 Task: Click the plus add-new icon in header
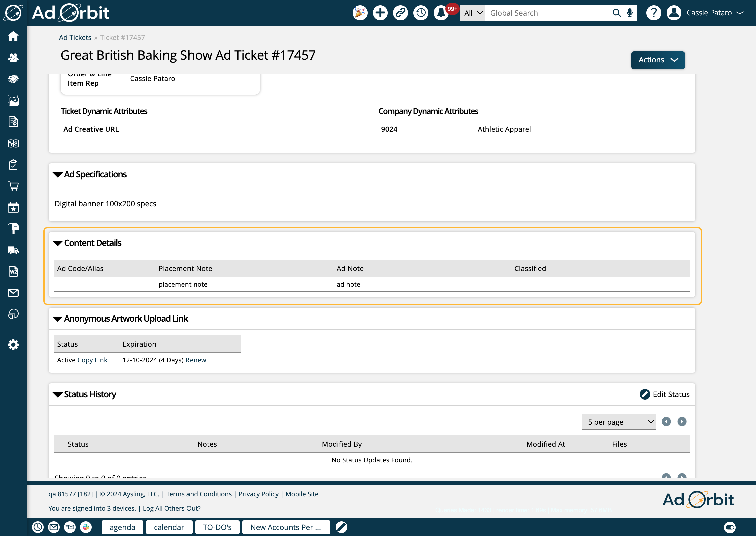click(380, 13)
